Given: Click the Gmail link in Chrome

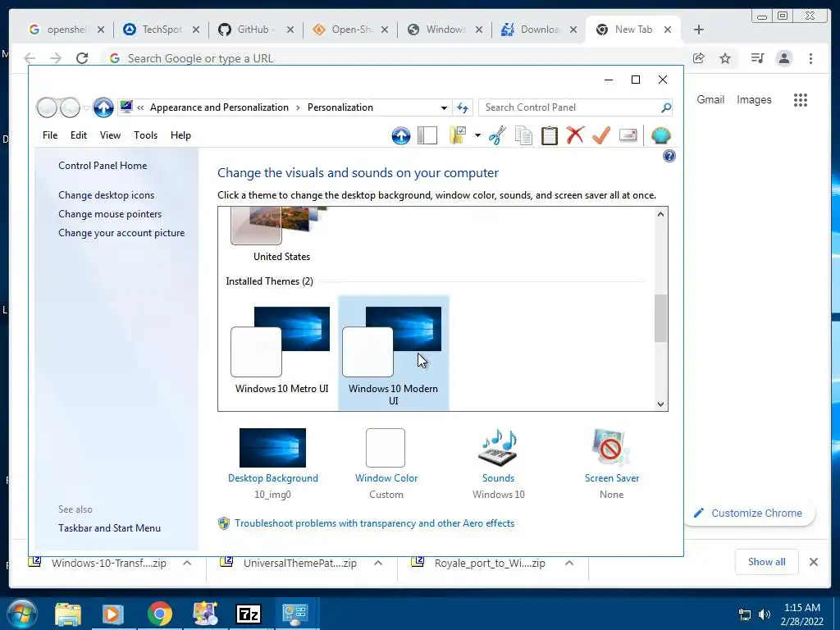Looking at the screenshot, I should (710, 99).
